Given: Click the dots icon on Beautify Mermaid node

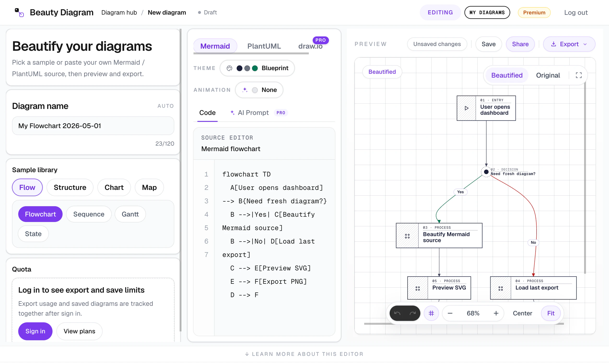Looking at the screenshot, I should point(407,236).
